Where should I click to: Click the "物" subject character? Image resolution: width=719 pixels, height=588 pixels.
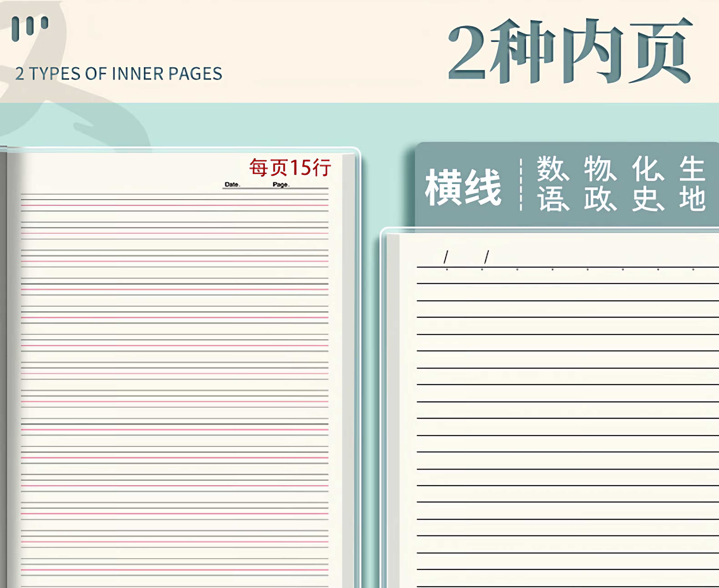coord(597,168)
